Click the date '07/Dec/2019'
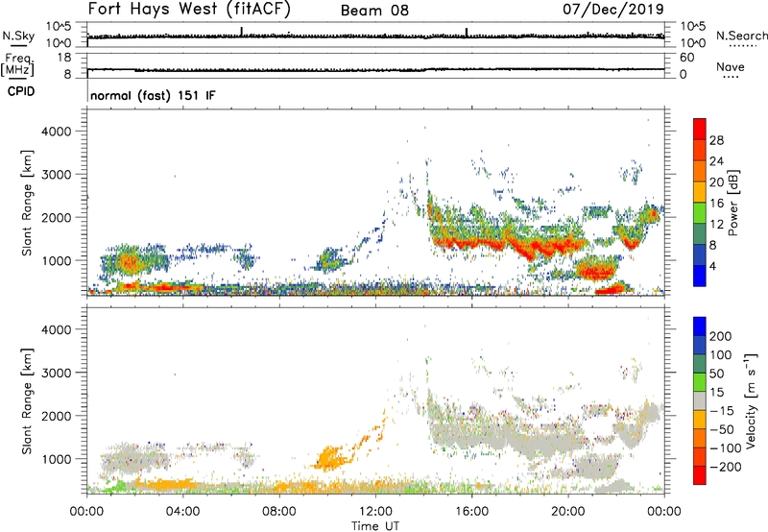The width and height of the screenshot is (768, 532). [612, 9]
